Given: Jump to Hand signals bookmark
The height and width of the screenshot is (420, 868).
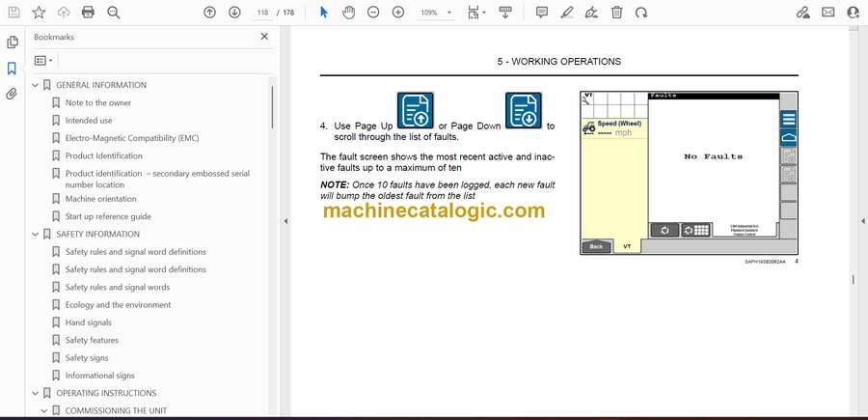Looking at the screenshot, I should [x=88, y=322].
